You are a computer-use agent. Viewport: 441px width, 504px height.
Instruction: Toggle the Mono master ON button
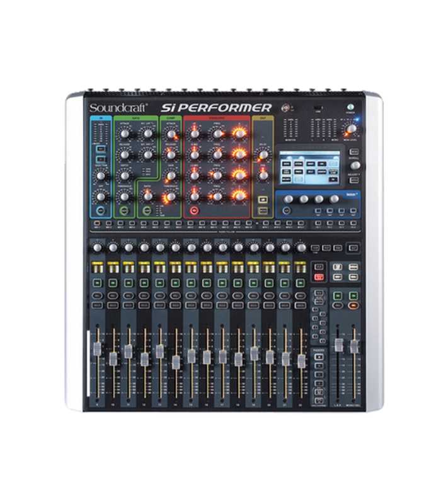tap(353, 295)
